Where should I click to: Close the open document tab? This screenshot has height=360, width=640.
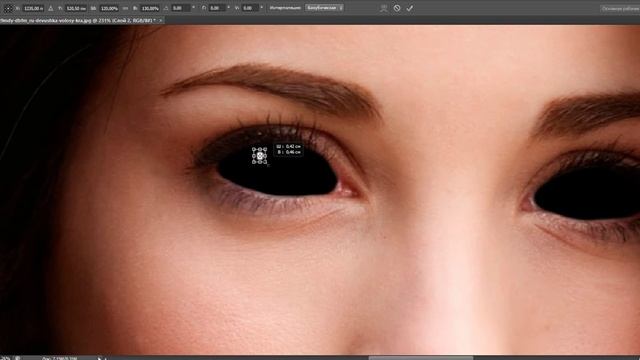(160, 20)
